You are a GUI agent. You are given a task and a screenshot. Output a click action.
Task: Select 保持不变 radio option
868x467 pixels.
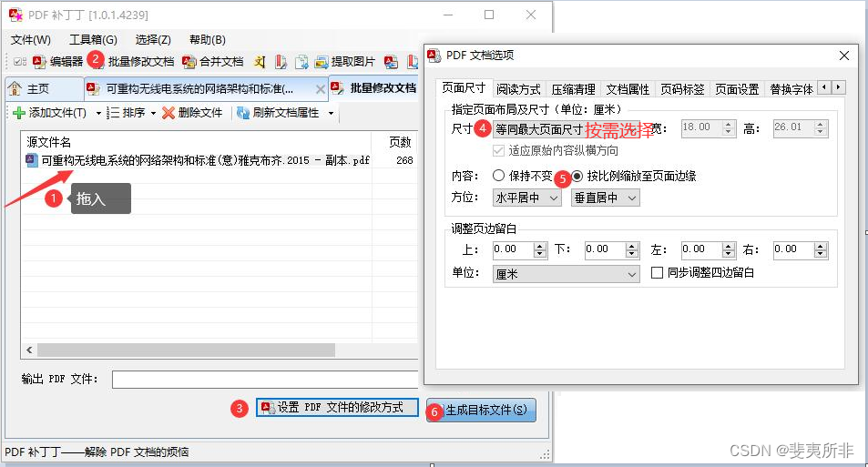[x=498, y=176]
